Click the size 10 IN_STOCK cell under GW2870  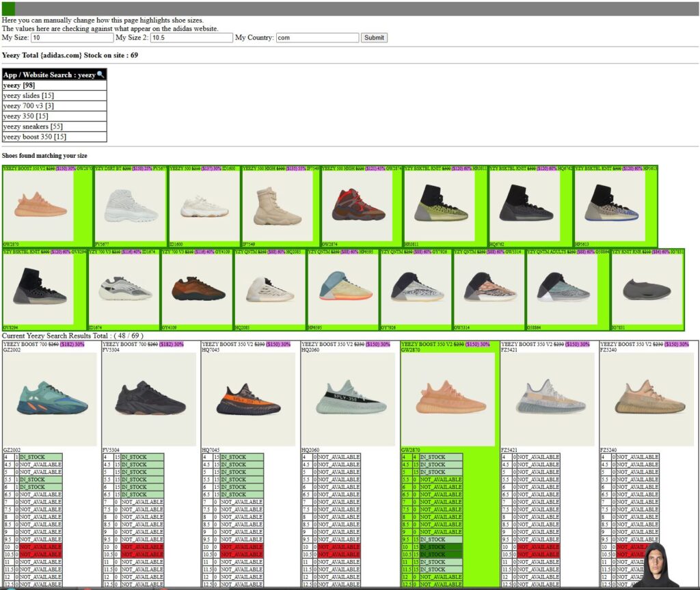tap(441, 547)
